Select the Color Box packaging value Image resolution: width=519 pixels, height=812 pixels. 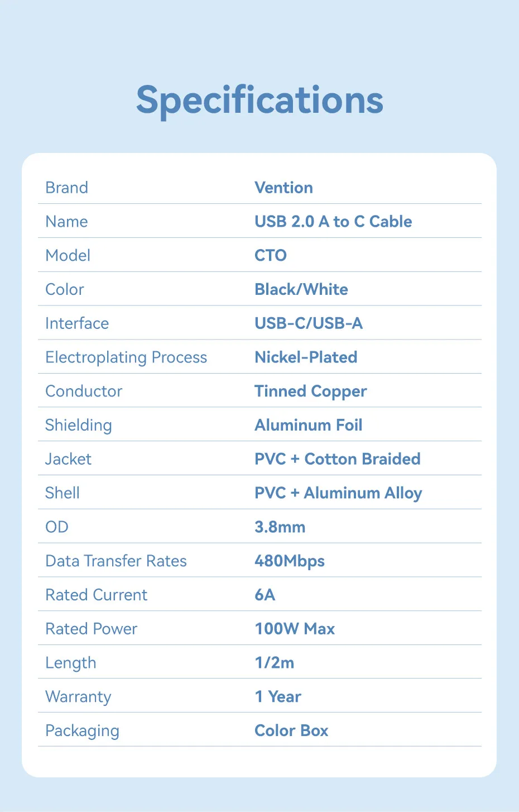(x=291, y=731)
